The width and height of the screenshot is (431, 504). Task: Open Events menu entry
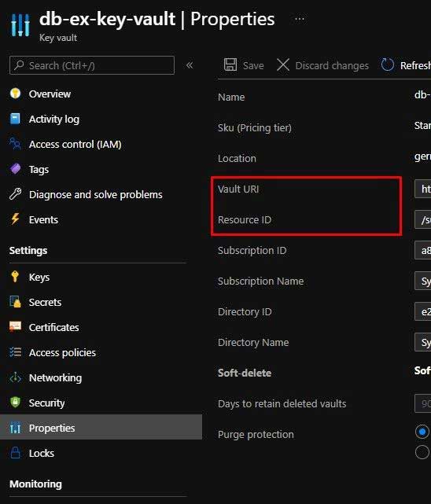(x=43, y=220)
